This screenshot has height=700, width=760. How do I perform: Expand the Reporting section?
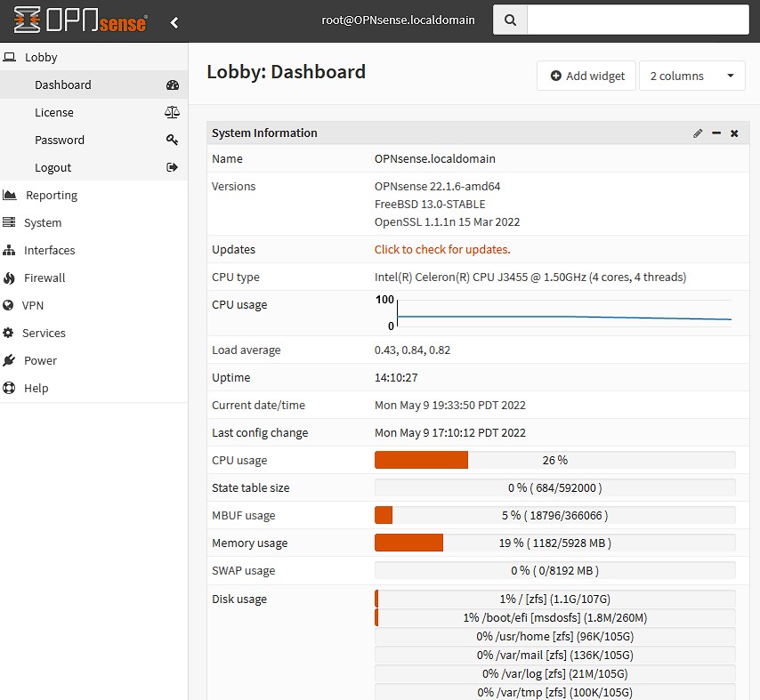(52, 195)
